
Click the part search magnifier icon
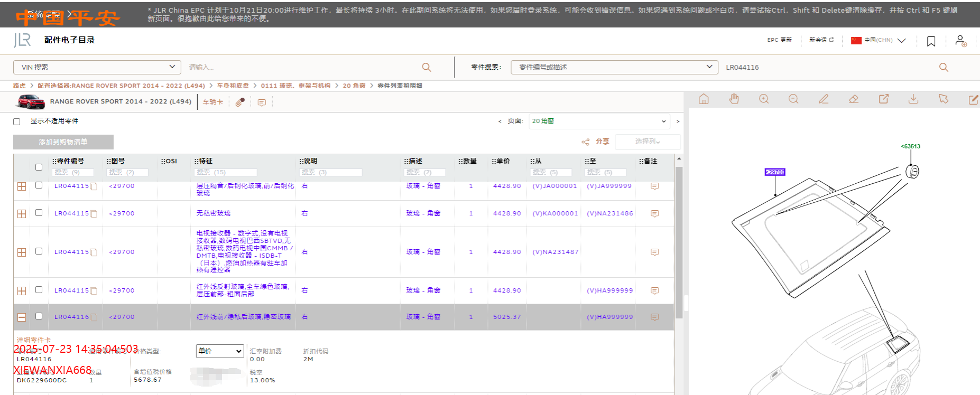click(x=944, y=67)
